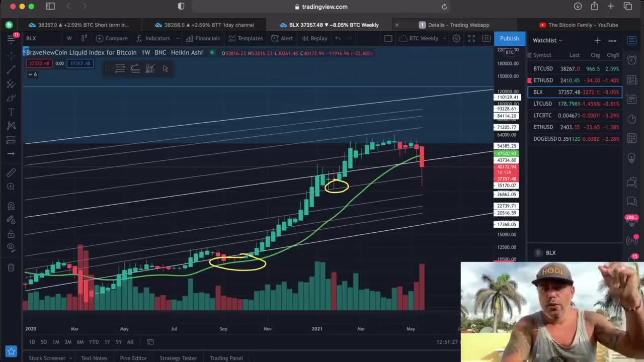The image size is (644, 362).
Task: Switch to Details Trading Webapp tab
Action: pyautogui.click(x=454, y=25)
